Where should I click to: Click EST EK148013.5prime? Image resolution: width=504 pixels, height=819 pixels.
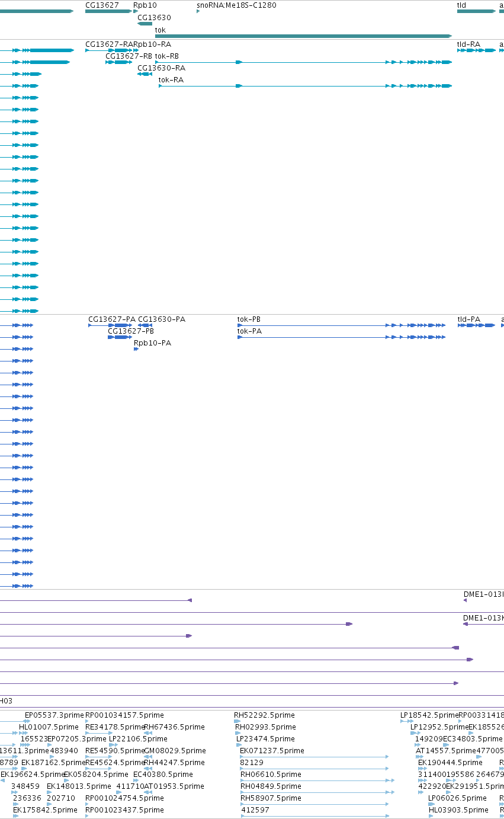(79, 786)
